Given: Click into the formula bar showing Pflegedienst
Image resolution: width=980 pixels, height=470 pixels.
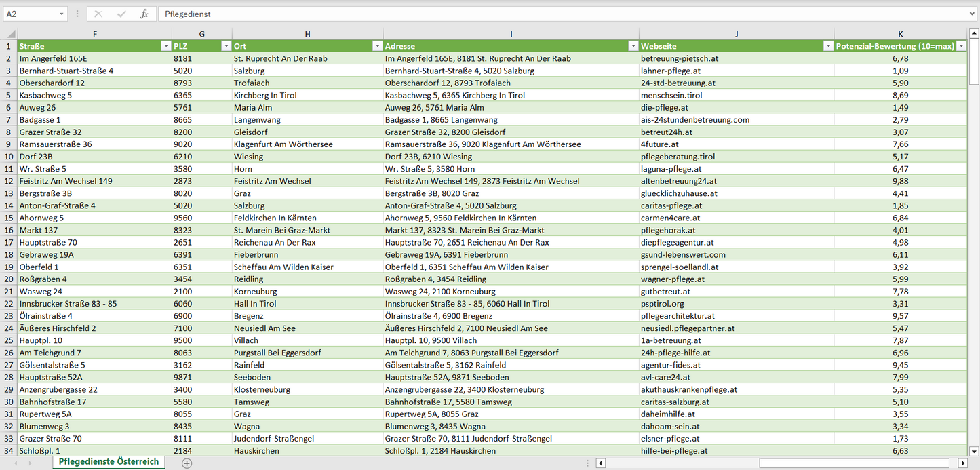Looking at the screenshot, I should (x=543, y=14).
